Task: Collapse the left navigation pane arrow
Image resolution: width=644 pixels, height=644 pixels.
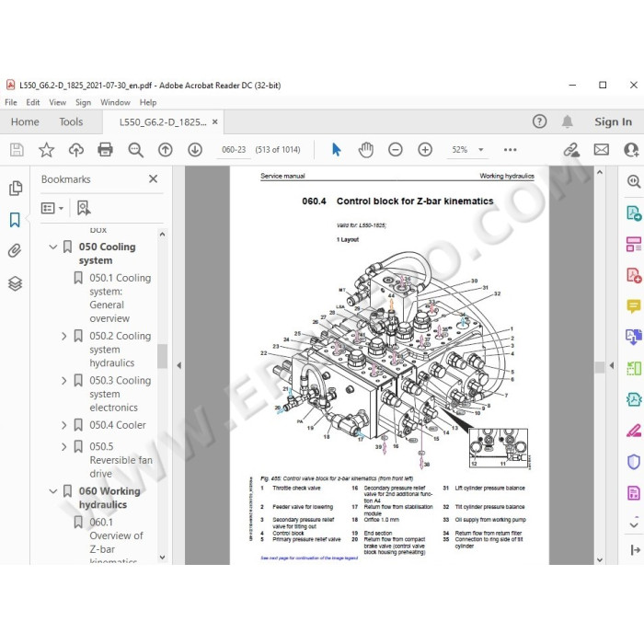Action: (179, 365)
